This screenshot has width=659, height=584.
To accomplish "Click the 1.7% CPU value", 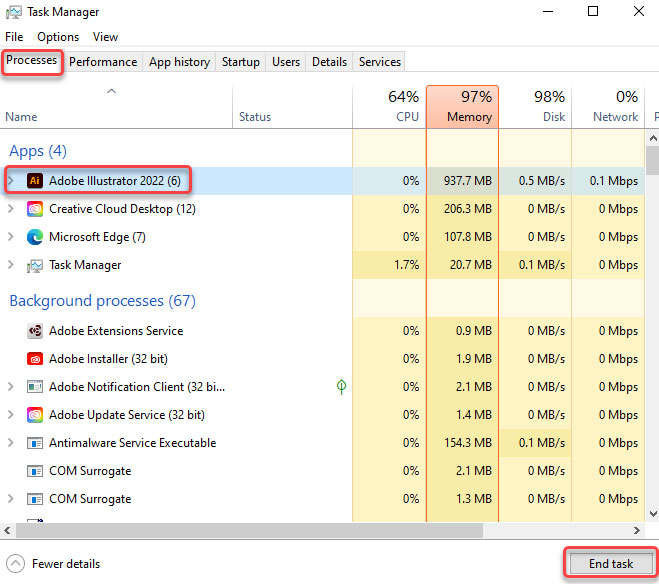I will pyautogui.click(x=406, y=265).
